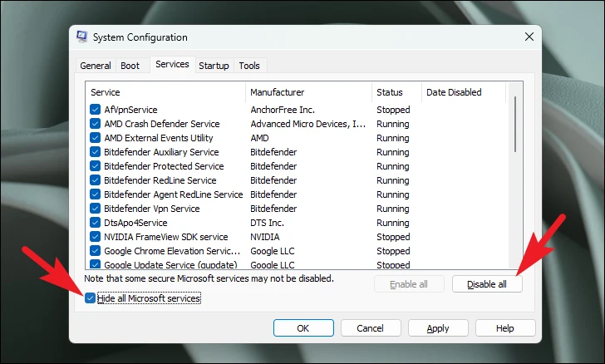The width and height of the screenshot is (605, 364).
Task: Click Running status of DtsApo4Service
Action: [393, 223]
